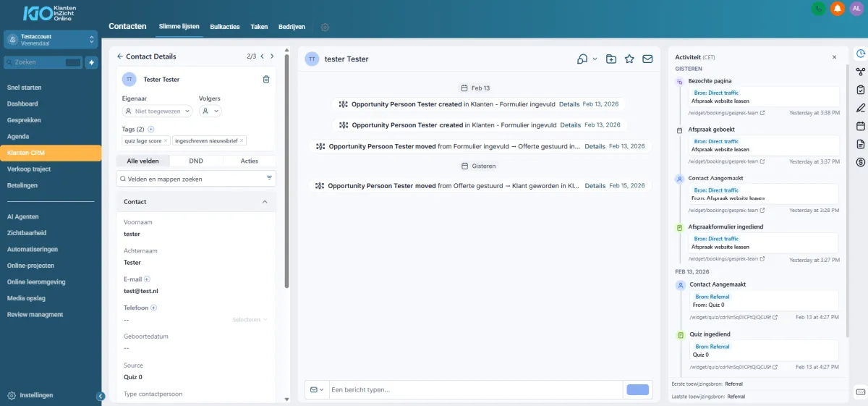
Task: Click the blue send button
Action: [637, 389]
